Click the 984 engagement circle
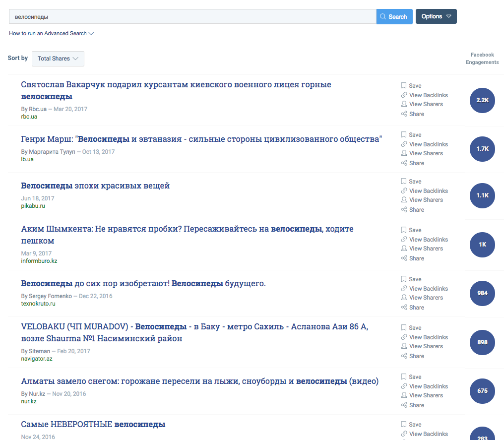The width and height of the screenshot is (504, 440). pos(482,293)
